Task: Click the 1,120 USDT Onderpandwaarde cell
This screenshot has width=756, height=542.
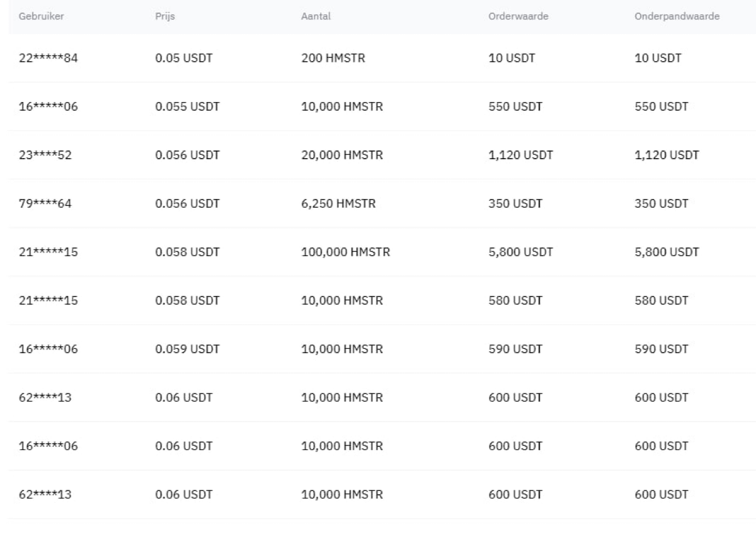Action: (667, 155)
